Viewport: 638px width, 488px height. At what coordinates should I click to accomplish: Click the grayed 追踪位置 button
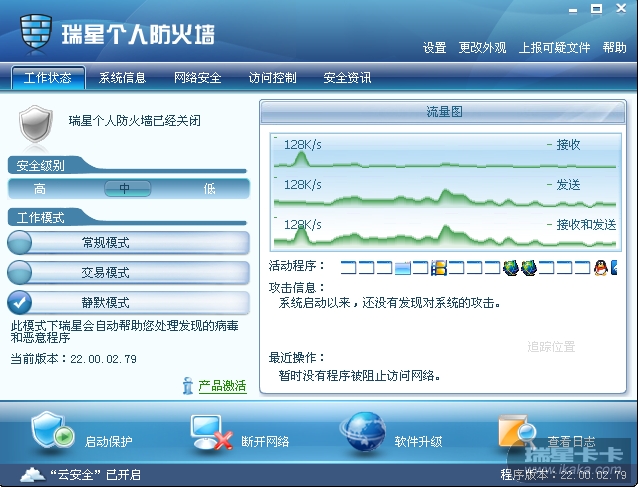[x=551, y=347]
